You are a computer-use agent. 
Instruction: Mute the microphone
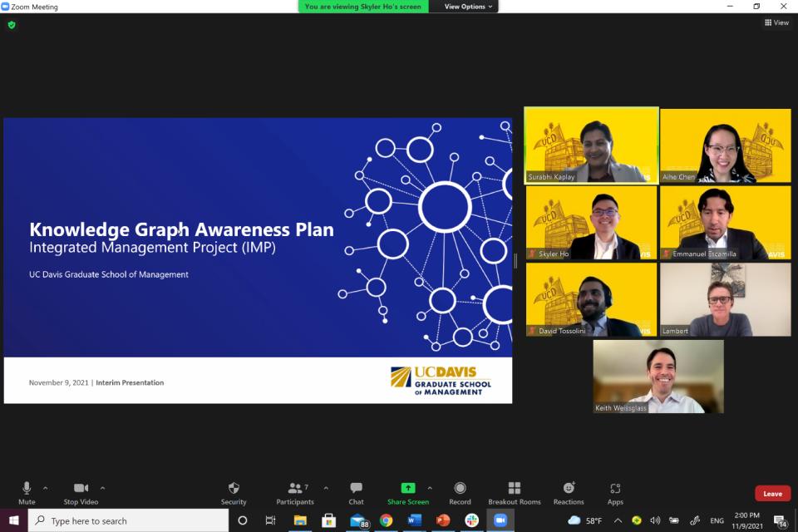point(27,491)
